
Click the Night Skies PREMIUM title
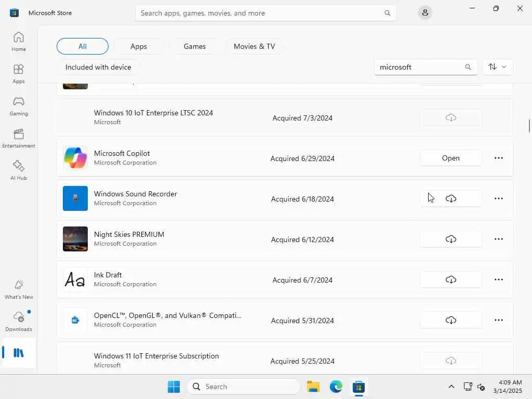pyautogui.click(x=129, y=234)
